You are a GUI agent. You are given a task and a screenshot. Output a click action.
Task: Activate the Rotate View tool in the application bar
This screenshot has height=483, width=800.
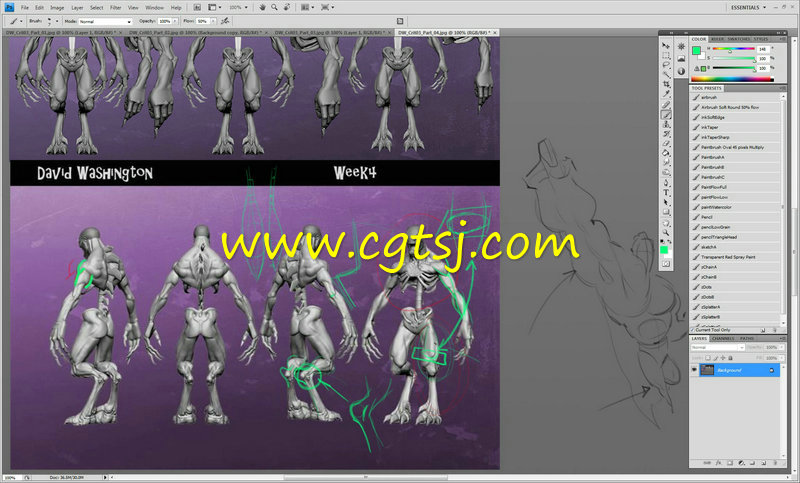coord(287,8)
